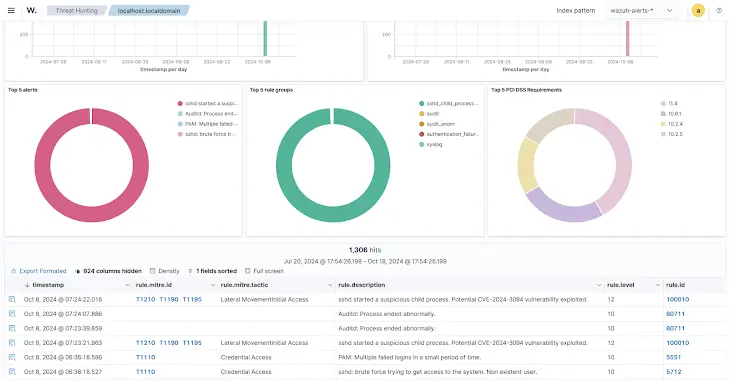Open rule.description column header menu

599,285
